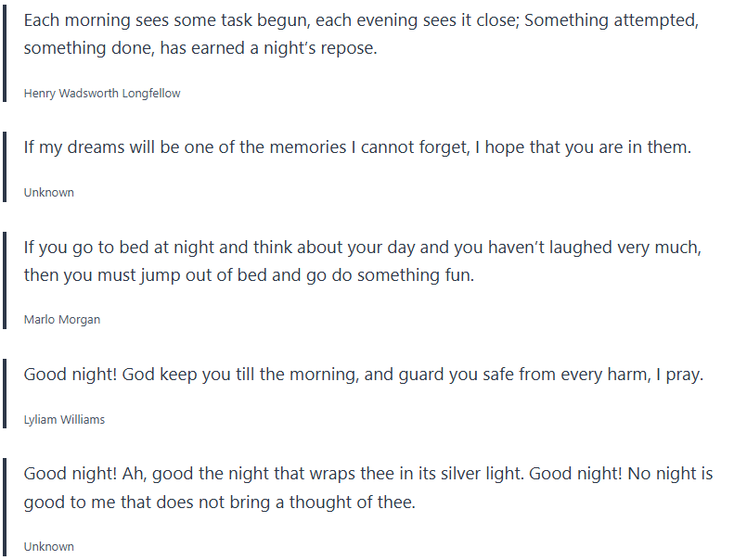The height and width of the screenshot is (560, 747).
Task: Click the Henry Wadsworth Longfellow author name
Action: pos(102,93)
